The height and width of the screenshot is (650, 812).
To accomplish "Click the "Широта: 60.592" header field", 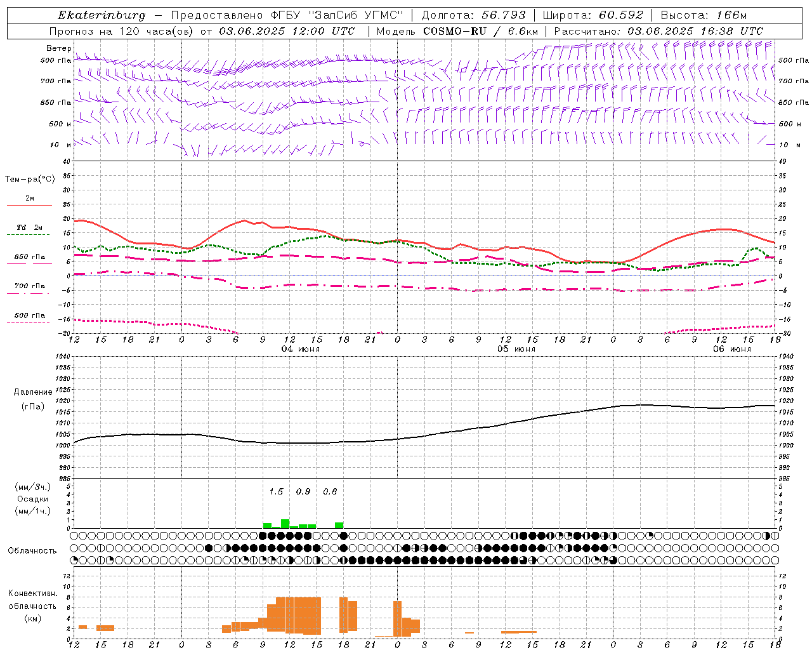I will click(593, 15).
